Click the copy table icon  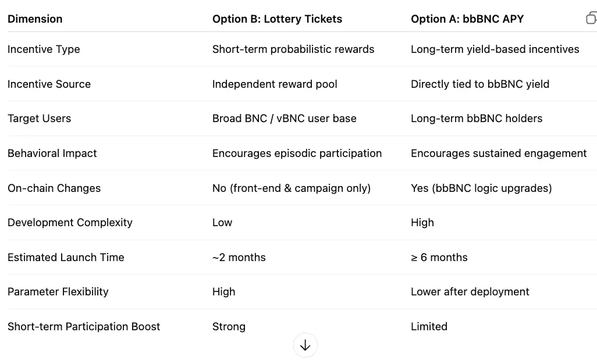tap(591, 18)
